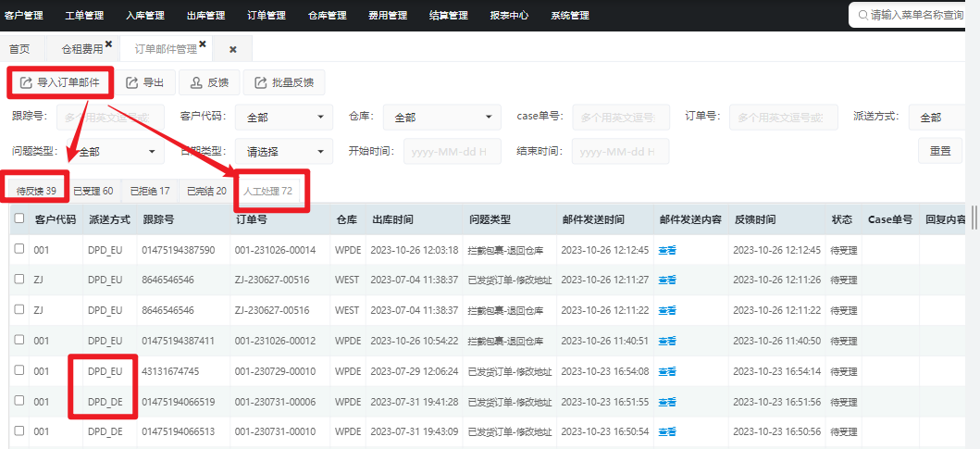Open 查看 link for order 001-230731-00010
This screenshot has width=980, height=449.
pyautogui.click(x=667, y=431)
